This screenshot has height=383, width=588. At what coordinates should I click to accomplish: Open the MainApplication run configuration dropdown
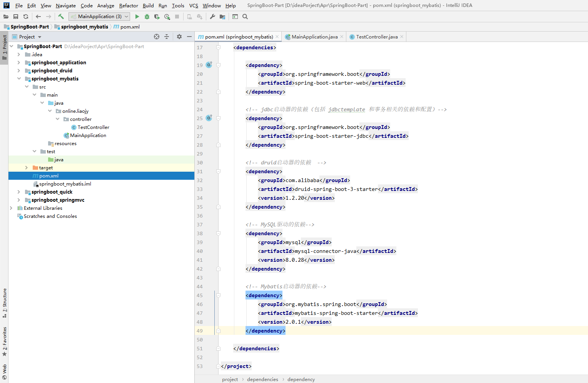(x=100, y=17)
